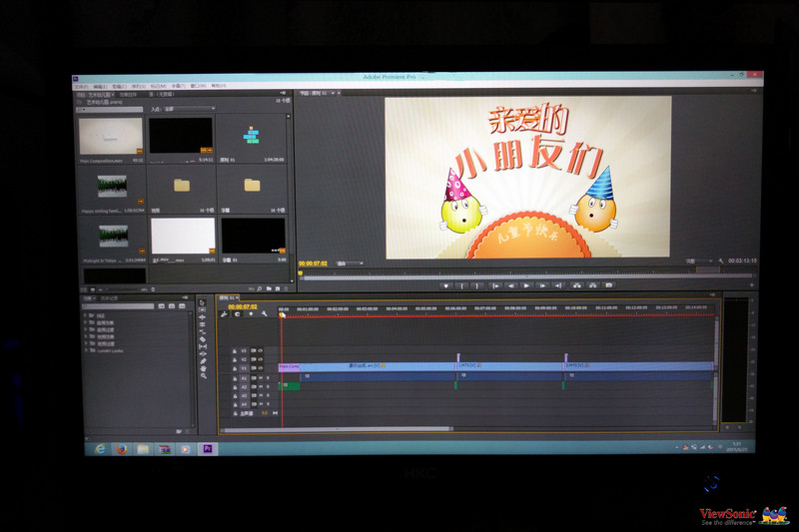Select the 序列 01 sequence thumbnail in project

pos(252,138)
